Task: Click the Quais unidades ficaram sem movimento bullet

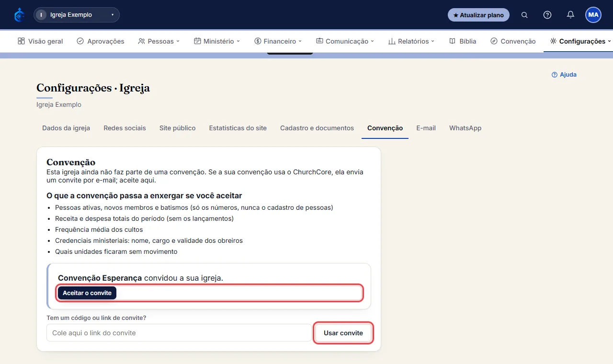Action: coord(116,251)
